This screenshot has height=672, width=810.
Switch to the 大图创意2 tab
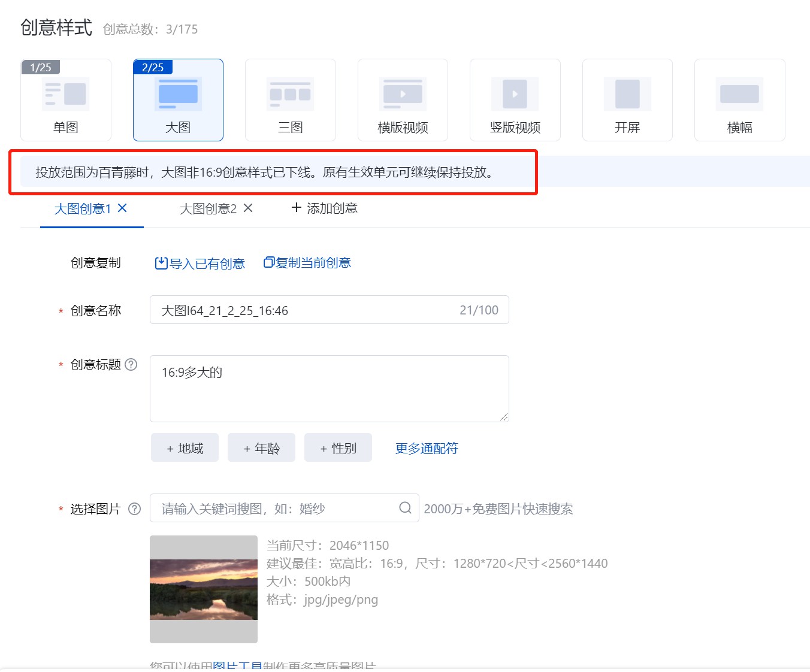(208, 208)
